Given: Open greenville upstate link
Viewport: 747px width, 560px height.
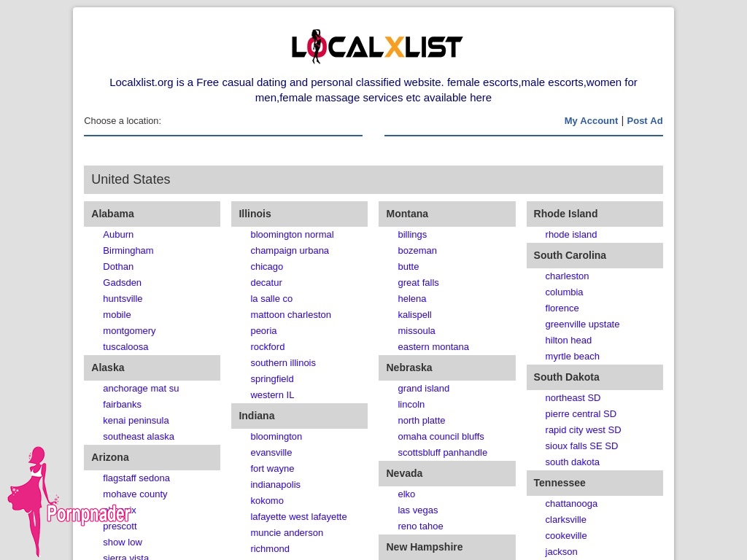Looking at the screenshot, I should (x=582, y=324).
